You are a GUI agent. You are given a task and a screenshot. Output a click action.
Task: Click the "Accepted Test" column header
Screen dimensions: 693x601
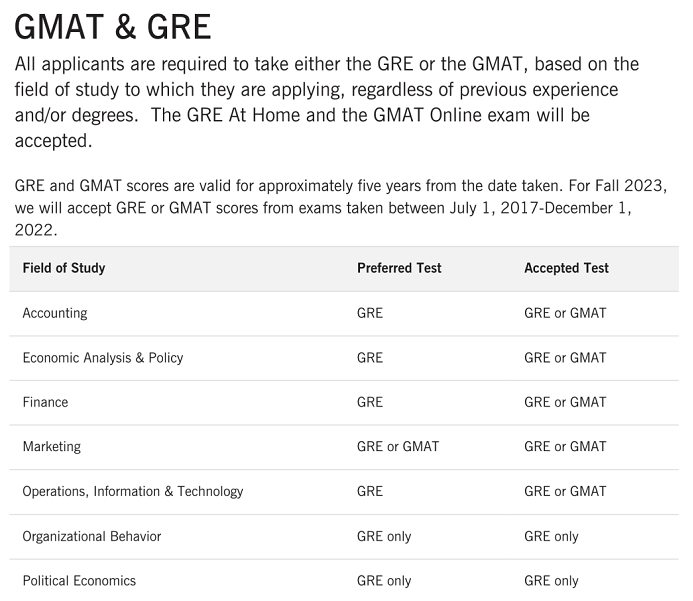tap(566, 268)
